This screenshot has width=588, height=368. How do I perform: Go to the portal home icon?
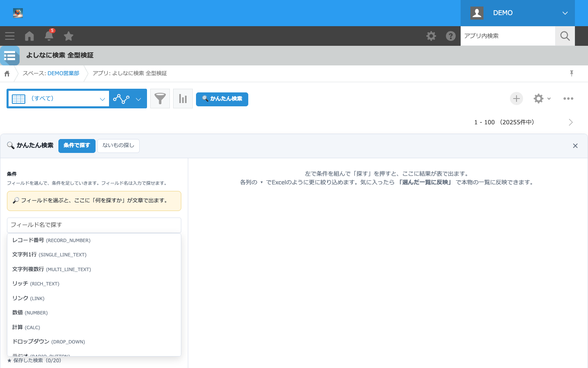[29, 36]
